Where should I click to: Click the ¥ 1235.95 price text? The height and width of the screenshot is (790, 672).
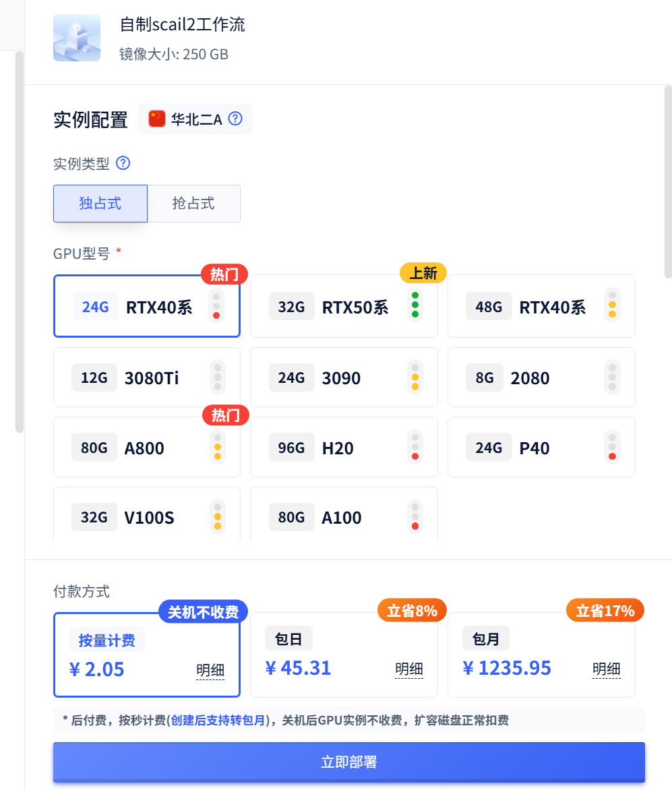pyautogui.click(x=507, y=668)
